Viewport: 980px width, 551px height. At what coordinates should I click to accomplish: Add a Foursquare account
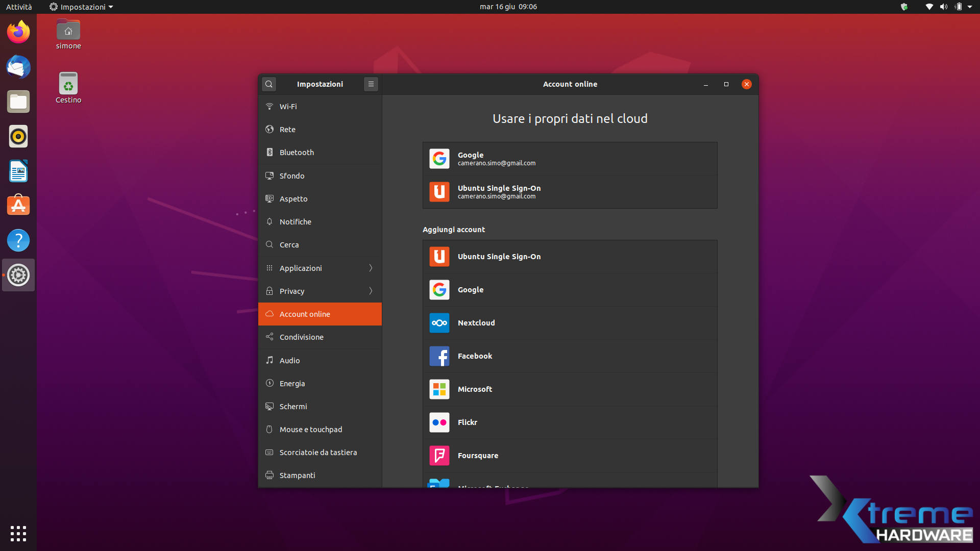click(570, 456)
